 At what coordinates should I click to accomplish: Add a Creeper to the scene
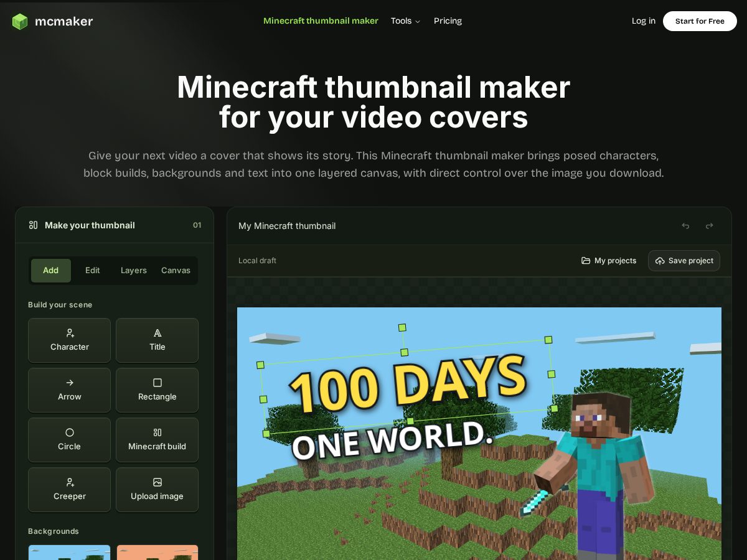(x=69, y=490)
